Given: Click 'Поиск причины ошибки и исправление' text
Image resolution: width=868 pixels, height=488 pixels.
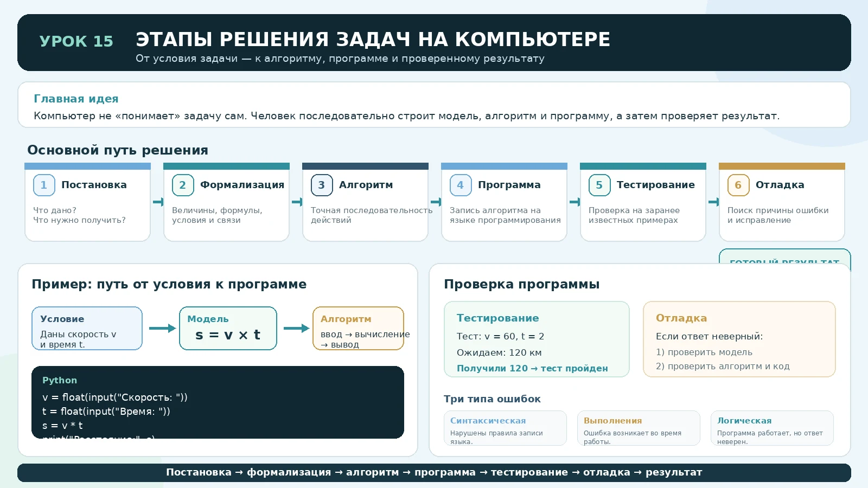Looking at the screenshot, I should [778, 215].
